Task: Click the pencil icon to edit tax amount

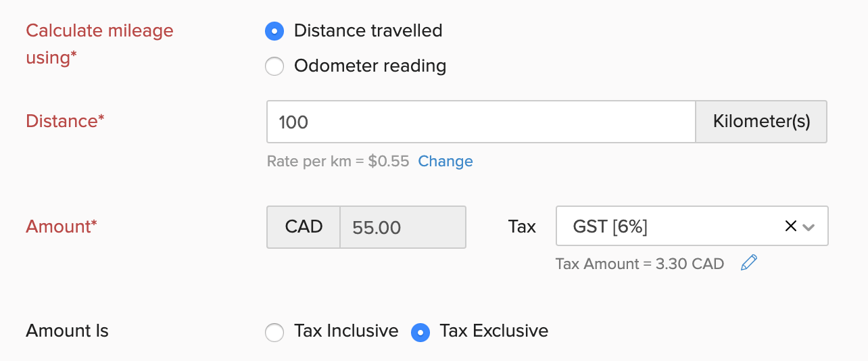Action: point(748,263)
